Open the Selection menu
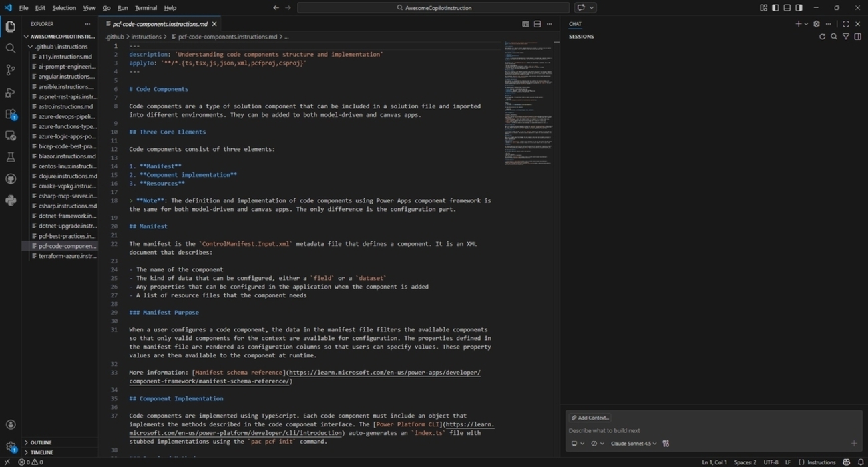 [x=64, y=8]
